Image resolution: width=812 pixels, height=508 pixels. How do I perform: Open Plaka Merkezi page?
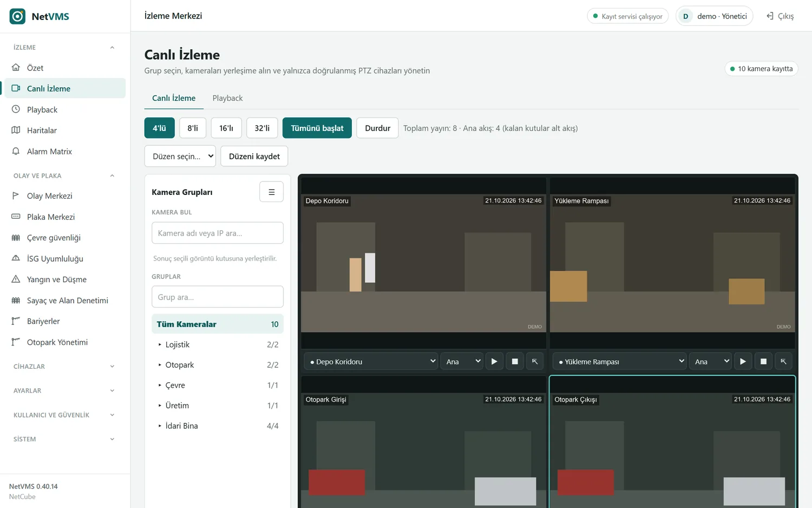coord(65,217)
